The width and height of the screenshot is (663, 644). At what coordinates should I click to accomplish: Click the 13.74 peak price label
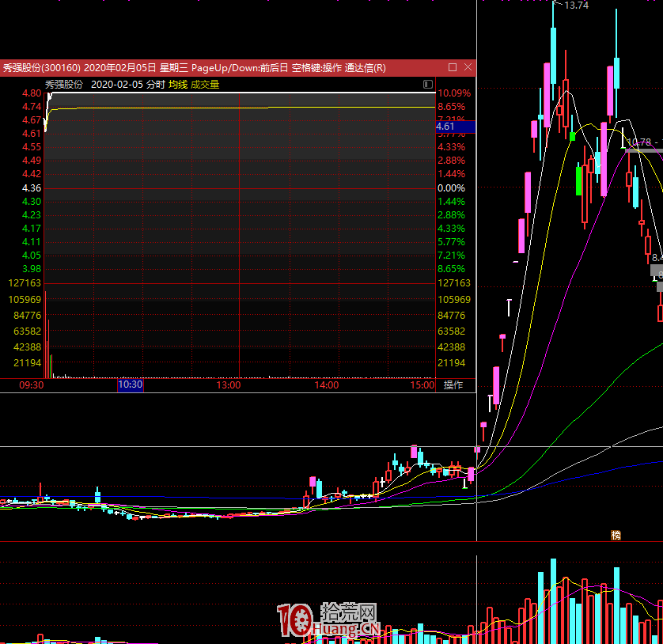pos(577,6)
